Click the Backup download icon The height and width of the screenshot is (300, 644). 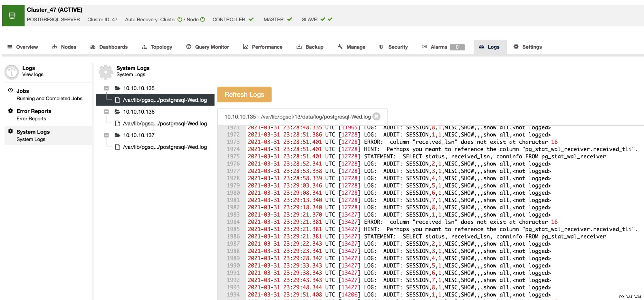pos(299,47)
